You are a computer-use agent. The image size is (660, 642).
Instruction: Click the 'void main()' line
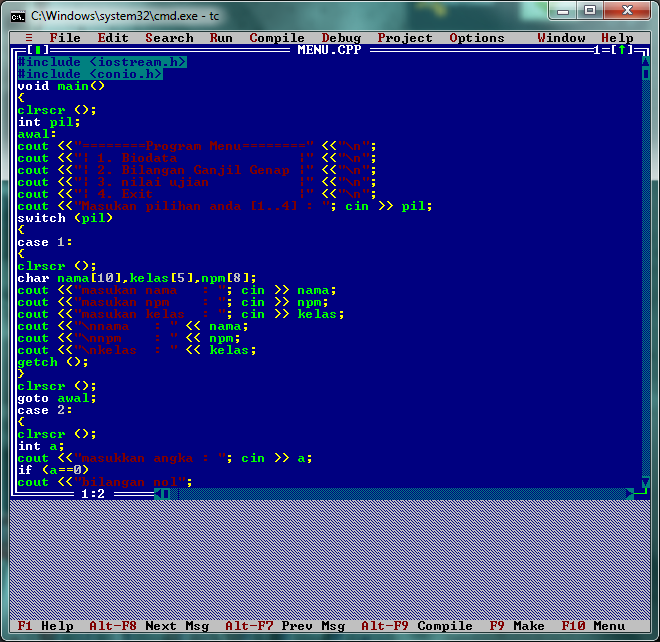coord(61,86)
